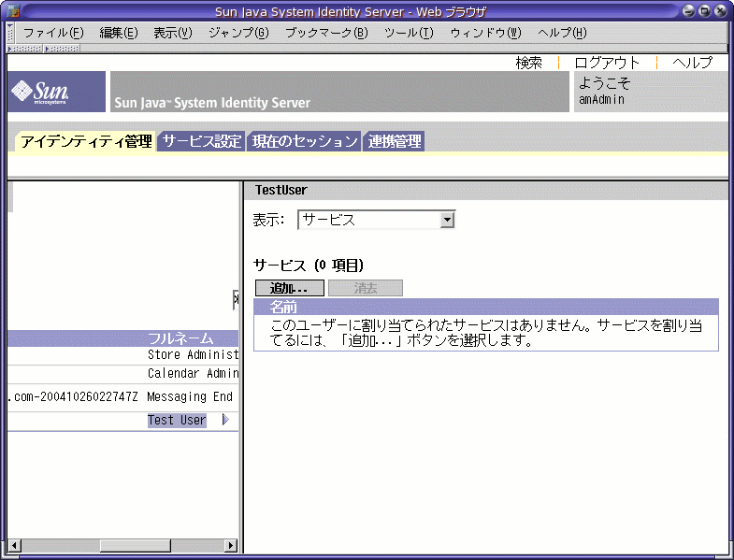734x560 pixels.
Task: Minimize the browser window
Action: tap(688, 11)
